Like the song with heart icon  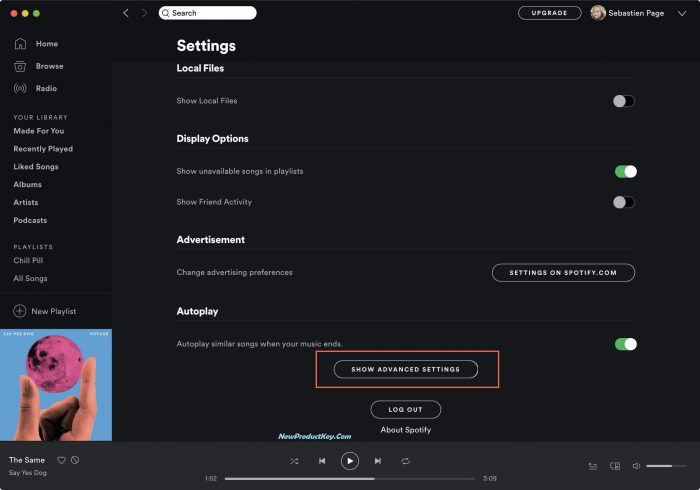point(61,460)
